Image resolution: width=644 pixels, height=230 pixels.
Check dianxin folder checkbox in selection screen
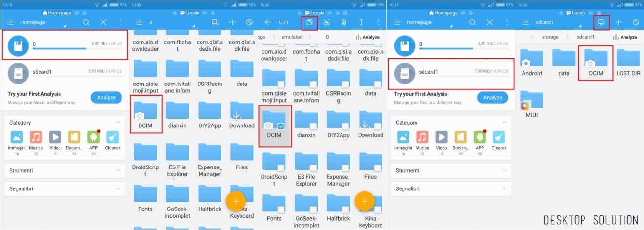click(313, 126)
